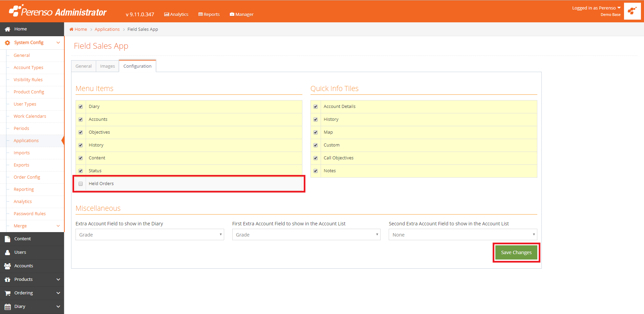Image resolution: width=644 pixels, height=314 pixels.
Task: Open Exports in sidebar
Action: [21, 165]
